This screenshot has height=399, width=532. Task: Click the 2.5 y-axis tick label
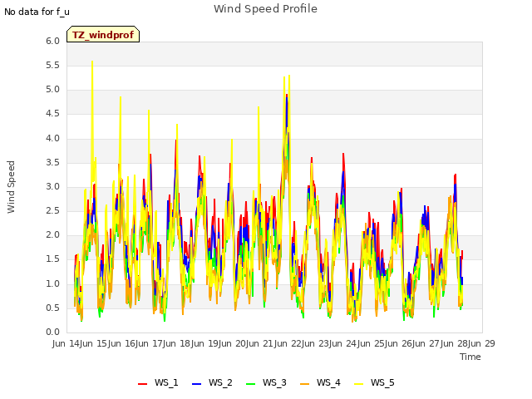pyautogui.click(x=52, y=210)
